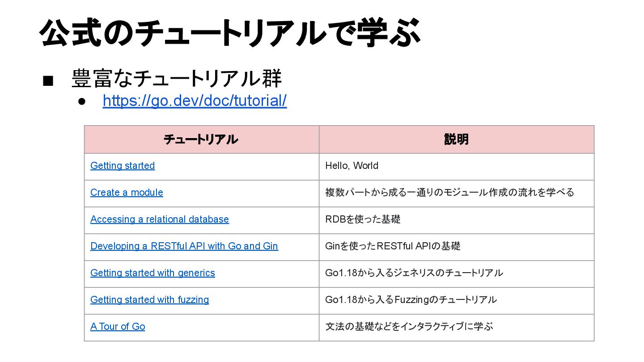Select Go1.18から入るFuzzingのチュートリアル text
The width and height of the screenshot is (644, 362).
click(411, 300)
